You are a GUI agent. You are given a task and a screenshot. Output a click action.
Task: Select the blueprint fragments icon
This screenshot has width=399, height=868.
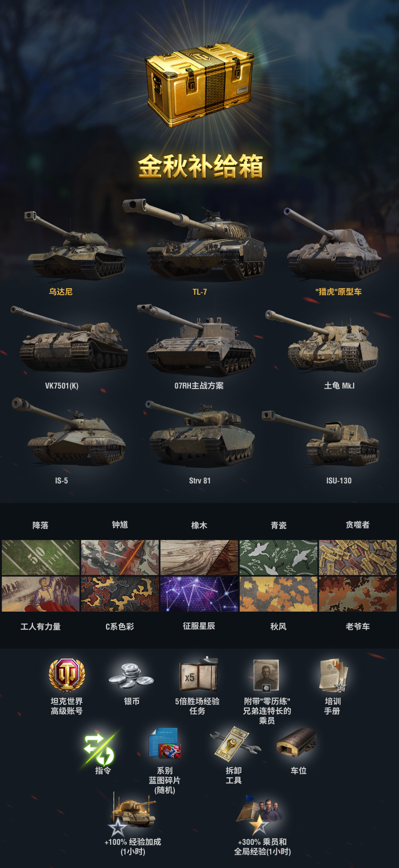point(165,743)
